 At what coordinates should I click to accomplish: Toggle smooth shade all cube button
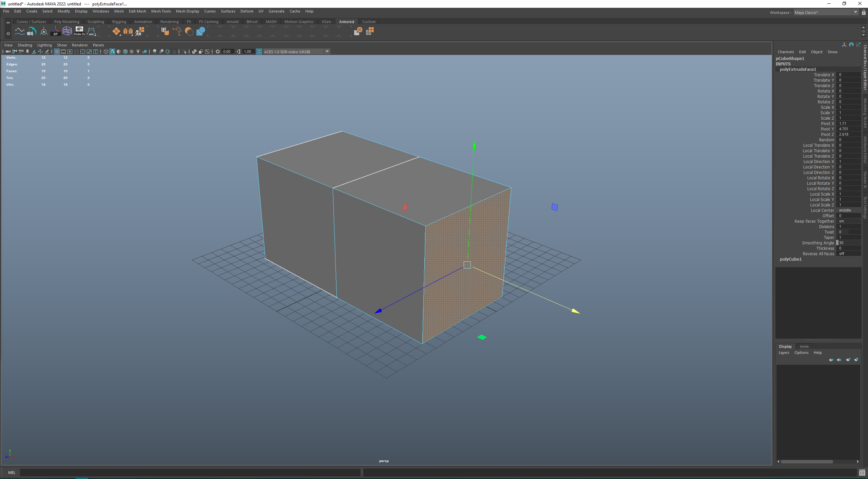click(x=112, y=52)
